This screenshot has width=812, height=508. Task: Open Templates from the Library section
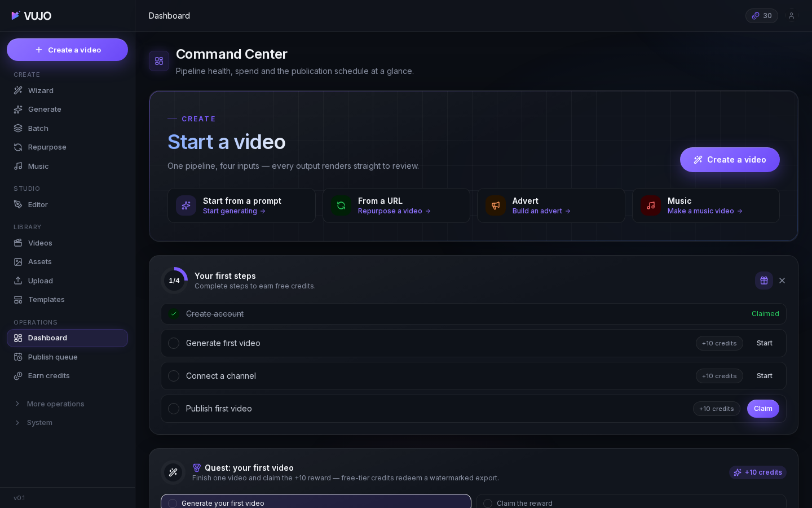[67, 300]
